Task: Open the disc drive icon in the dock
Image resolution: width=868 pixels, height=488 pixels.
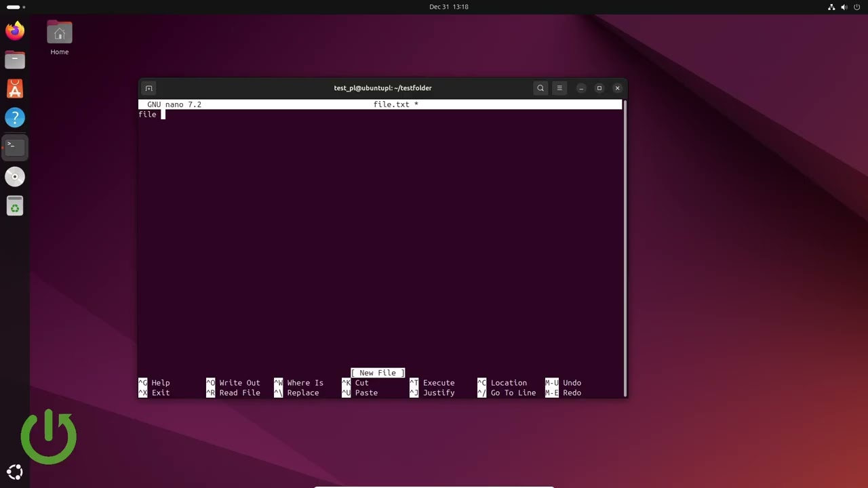Action: click(x=15, y=177)
